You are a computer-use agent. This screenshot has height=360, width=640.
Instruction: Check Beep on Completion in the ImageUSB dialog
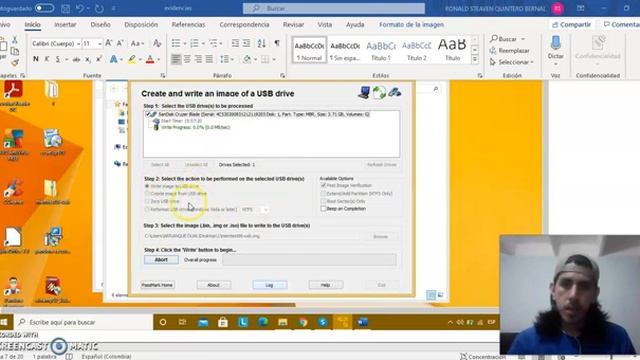[x=323, y=209]
